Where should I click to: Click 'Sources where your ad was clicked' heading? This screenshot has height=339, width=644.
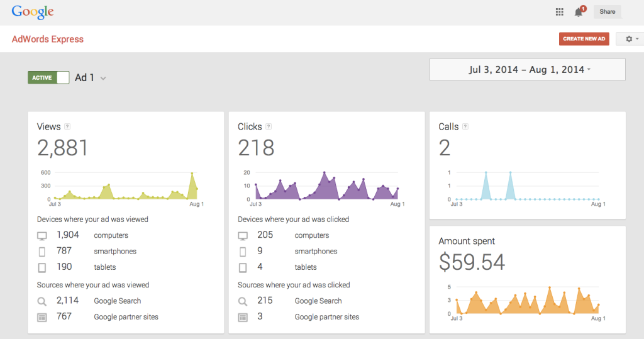tap(294, 285)
